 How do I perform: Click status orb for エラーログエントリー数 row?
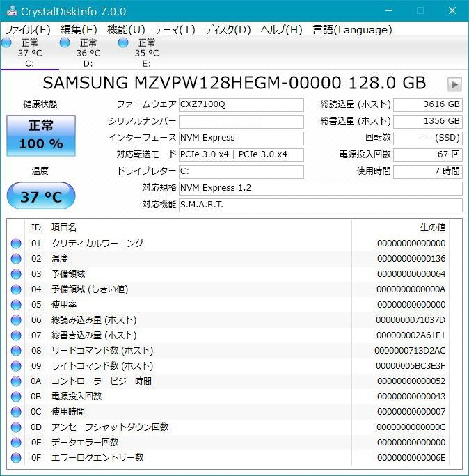click(16, 457)
